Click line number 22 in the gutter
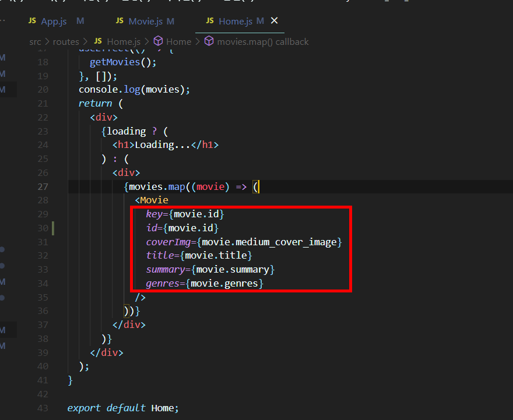Image resolution: width=513 pixels, height=420 pixels. tap(43, 117)
